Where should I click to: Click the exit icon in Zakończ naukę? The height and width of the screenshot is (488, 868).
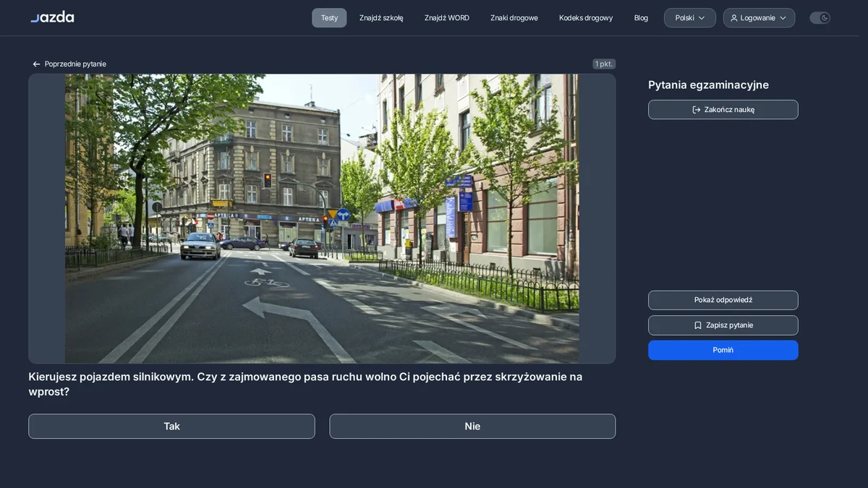[697, 110]
